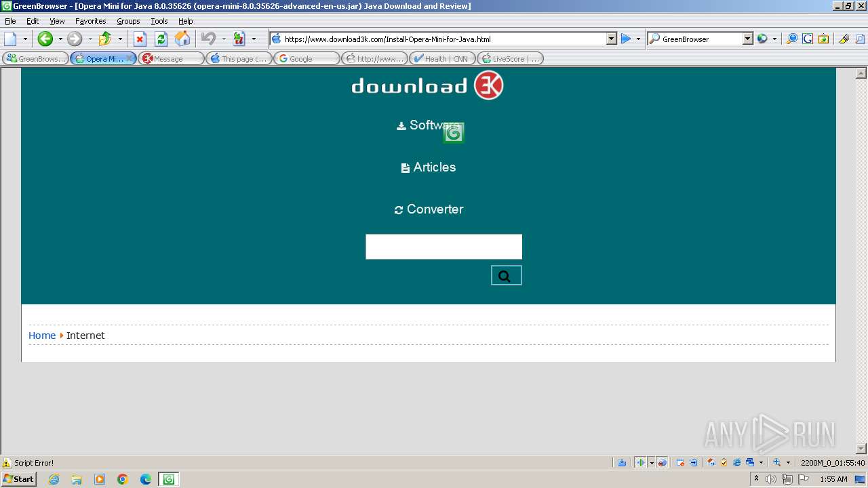Click the Up folder toolbar icon

coord(105,39)
